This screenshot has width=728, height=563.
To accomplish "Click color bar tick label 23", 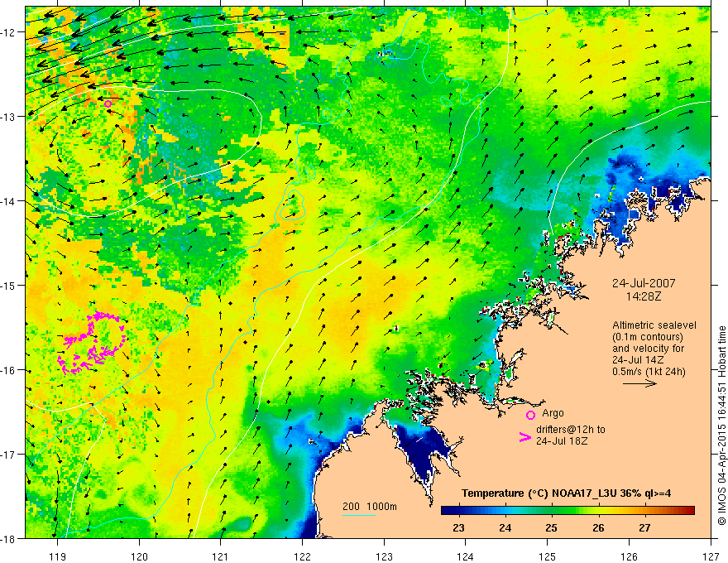I will [x=458, y=527].
